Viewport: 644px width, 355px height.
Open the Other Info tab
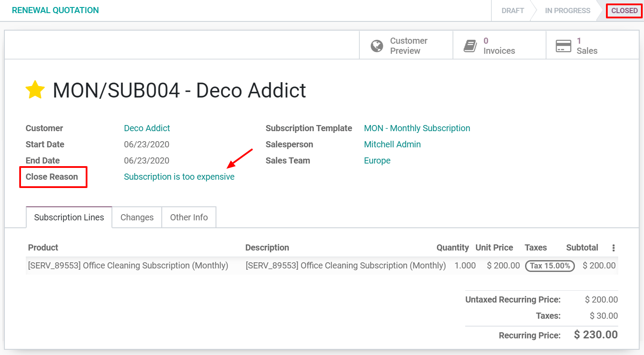pos(189,217)
